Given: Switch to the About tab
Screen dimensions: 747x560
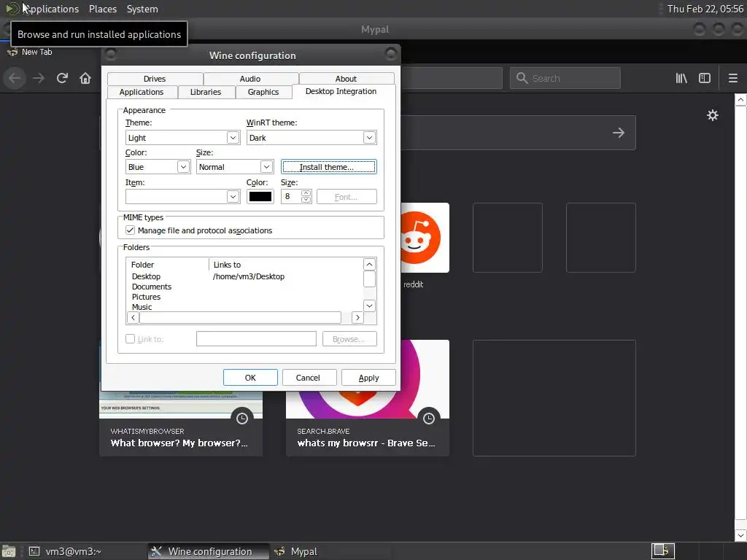Looking at the screenshot, I should coord(347,79).
